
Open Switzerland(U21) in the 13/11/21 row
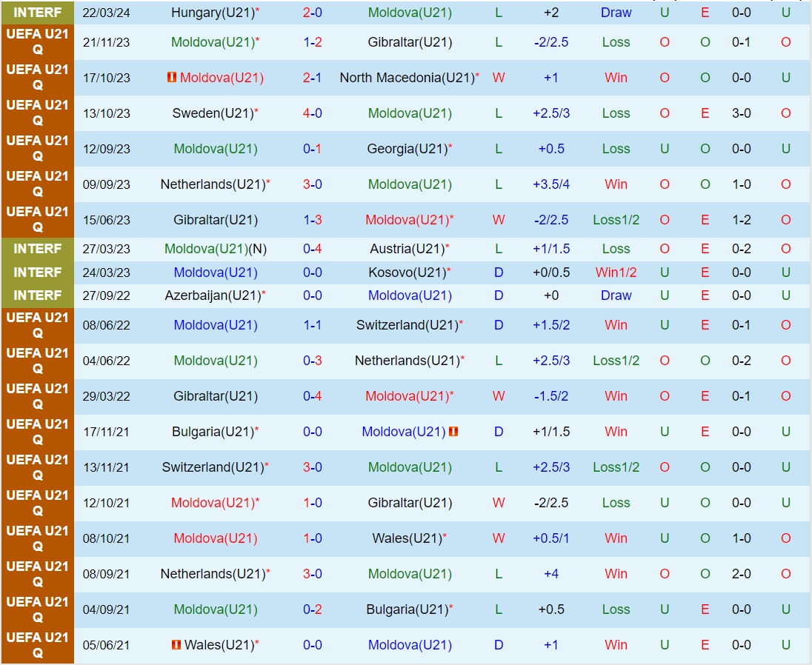pyautogui.click(x=213, y=467)
